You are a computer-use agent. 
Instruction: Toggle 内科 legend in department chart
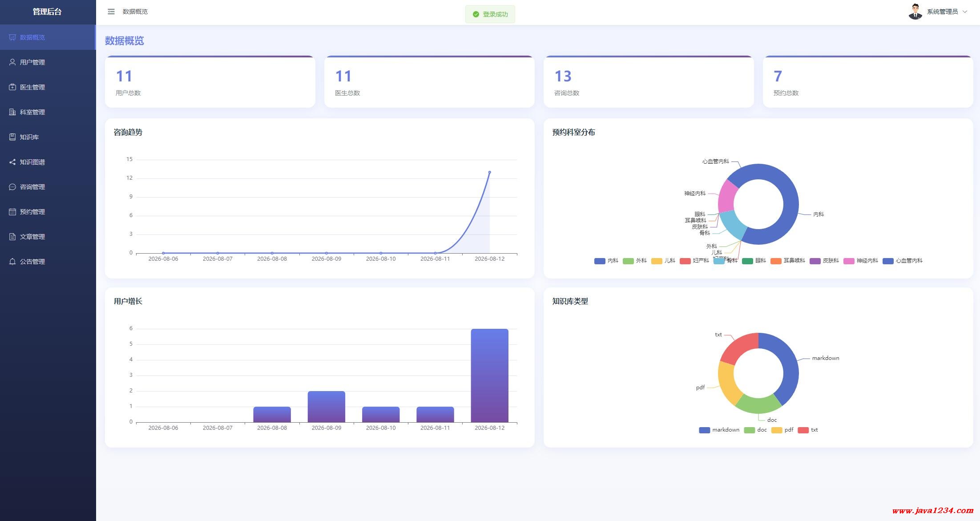(606, 261)
